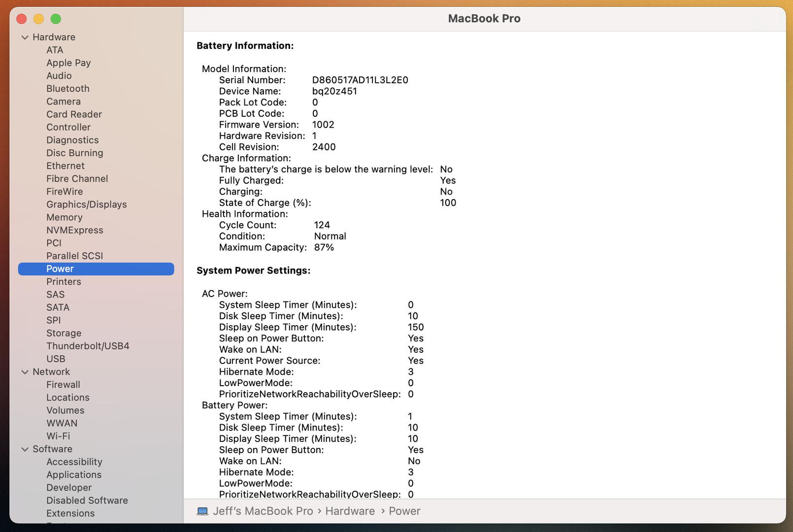The width and height of the screenshot is (793, 532).
Task: Click Display Sleep Timer value 150
Action: [x=416, y=327]
